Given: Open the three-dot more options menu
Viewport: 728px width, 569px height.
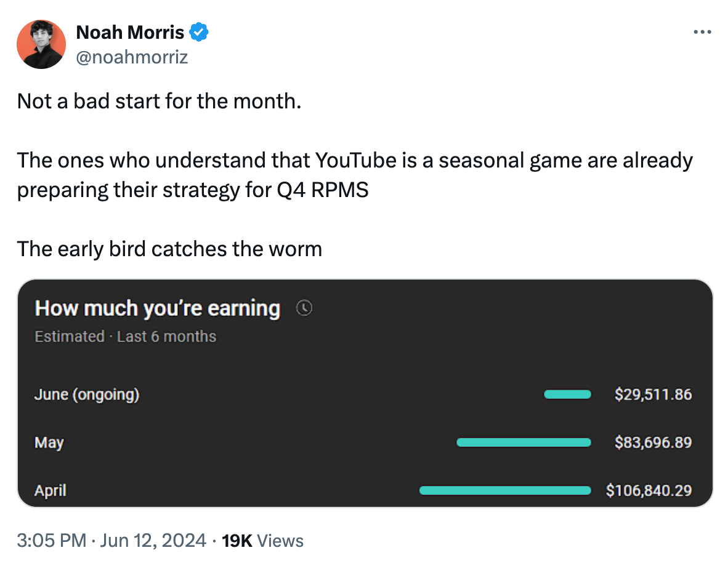Looking at the screenshot, I should (702, 32).
